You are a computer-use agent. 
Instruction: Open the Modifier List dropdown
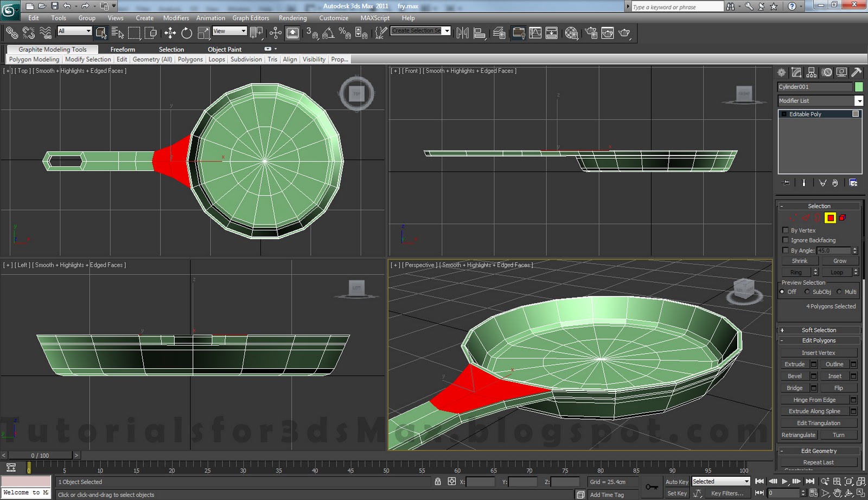coord(859,100)
